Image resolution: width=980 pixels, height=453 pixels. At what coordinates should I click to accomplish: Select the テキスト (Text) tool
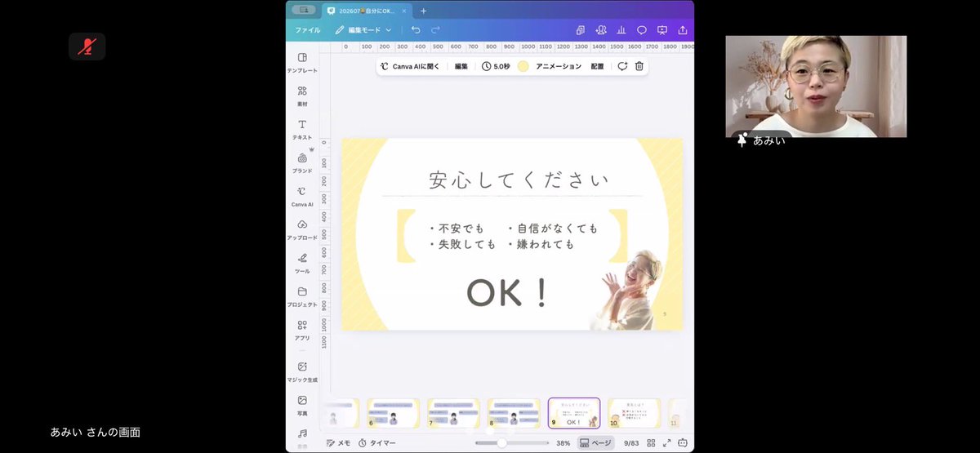coord(302,129)
